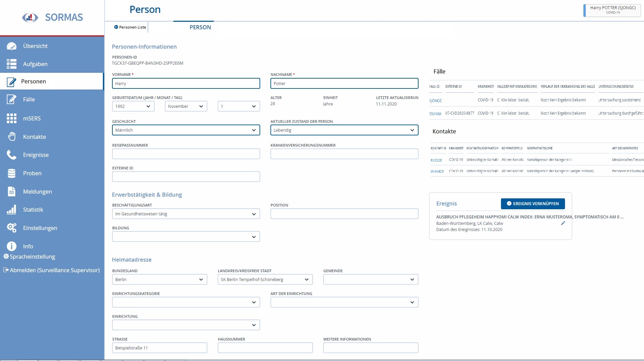Open the Einrichtung dropdown
The height and width of the screenshot is (361, 644).
click(x=186, y=325)
